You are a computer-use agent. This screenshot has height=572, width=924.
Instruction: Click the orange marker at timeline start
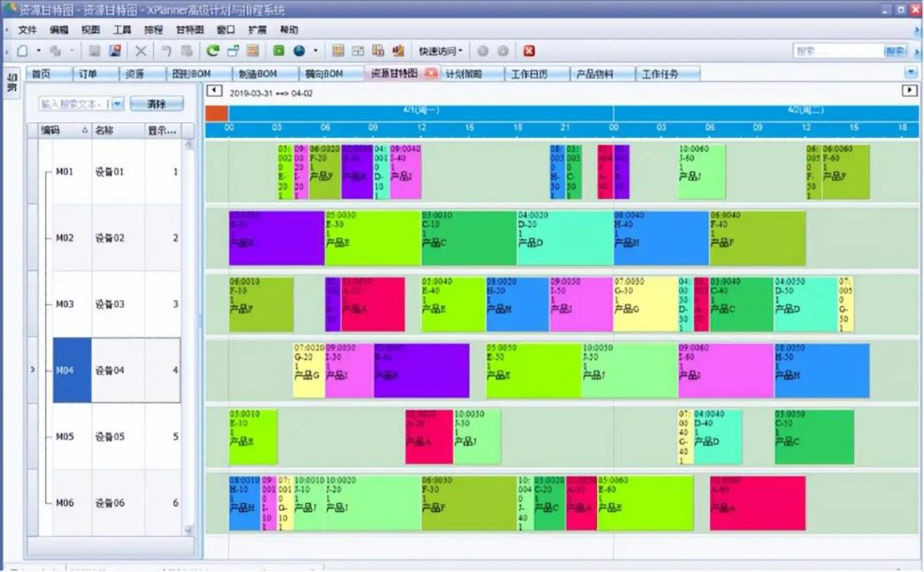point(217,113)
